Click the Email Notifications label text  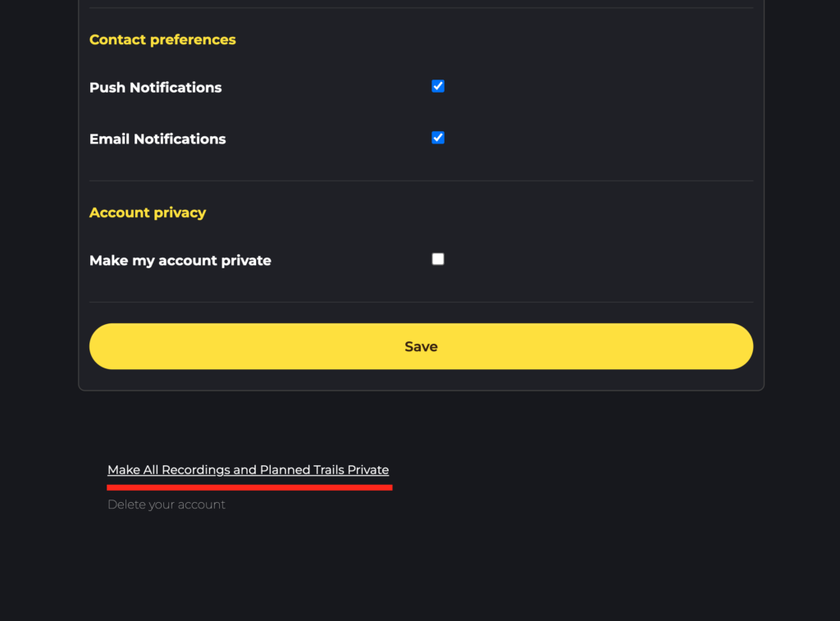[157, 139]
